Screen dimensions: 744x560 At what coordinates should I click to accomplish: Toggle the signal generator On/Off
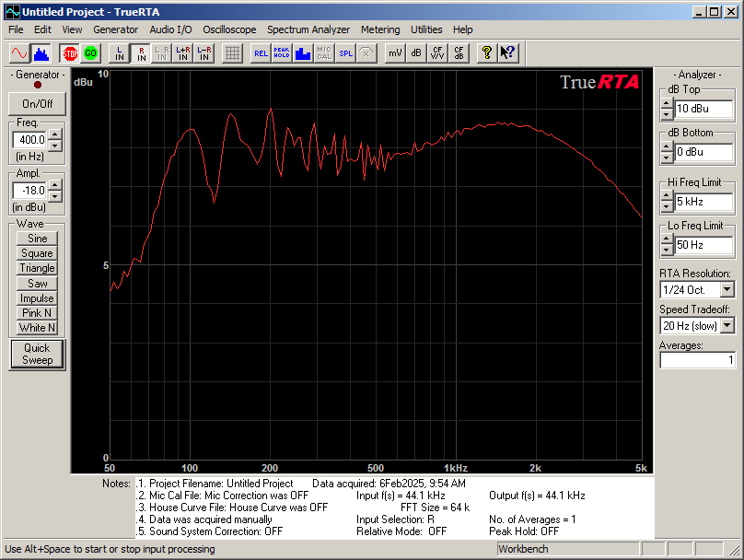(x=36, y=103)
